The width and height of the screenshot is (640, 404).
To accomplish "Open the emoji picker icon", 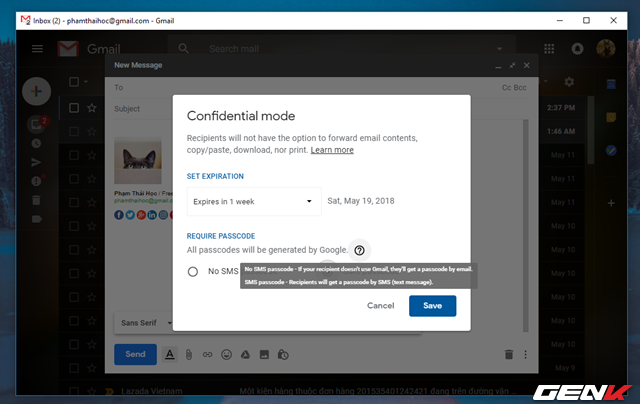I will [x=227, y=355].
